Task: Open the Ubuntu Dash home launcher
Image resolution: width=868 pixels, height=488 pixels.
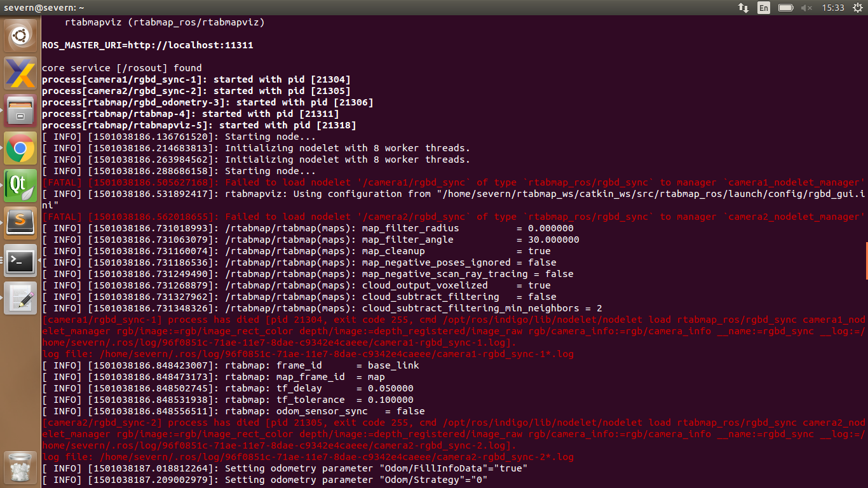Action: 20,36
